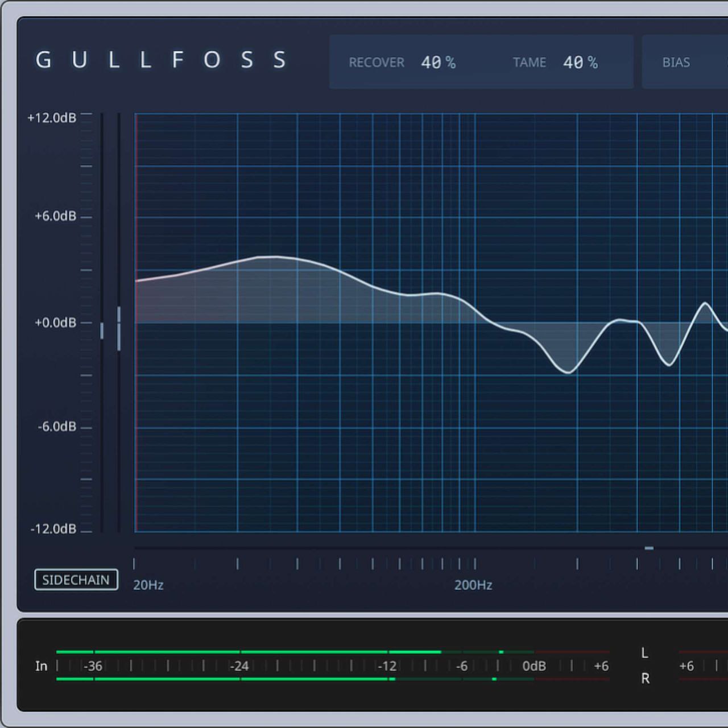Click the +12.0dB scale label
Viewport: 728px width, 728px height.
coord(52,118)
